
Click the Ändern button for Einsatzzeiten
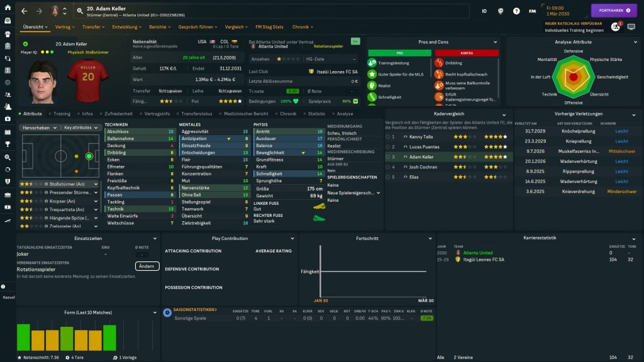pyautogui.click(x=147, y=266)
